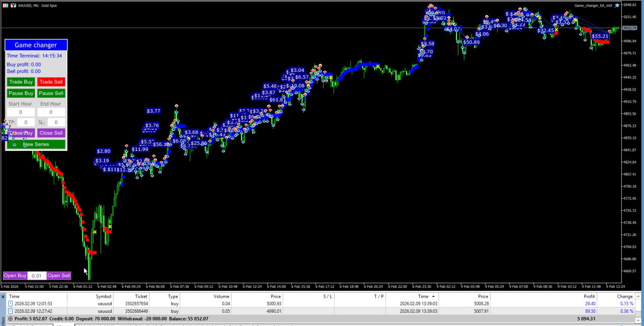The image size is (644, 326).
Task: Click the 89.50 profit cell
Action: pos(590,311)
